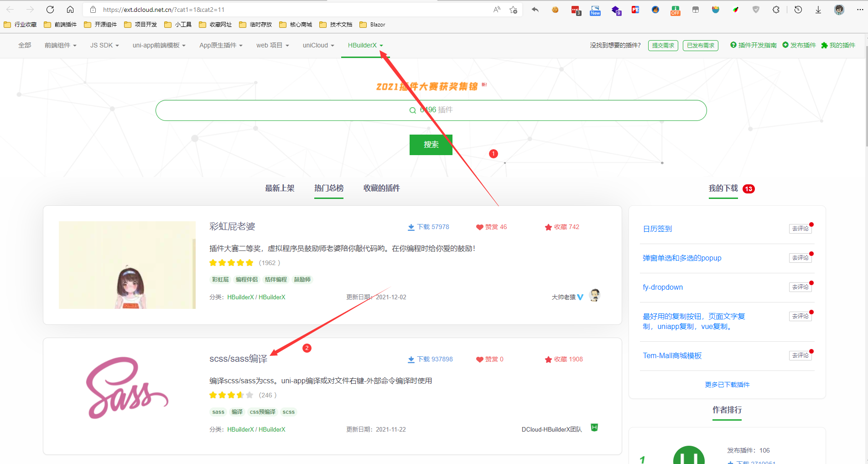Click the plugin search input field
The image size is (868, 464).
[431, 110]
